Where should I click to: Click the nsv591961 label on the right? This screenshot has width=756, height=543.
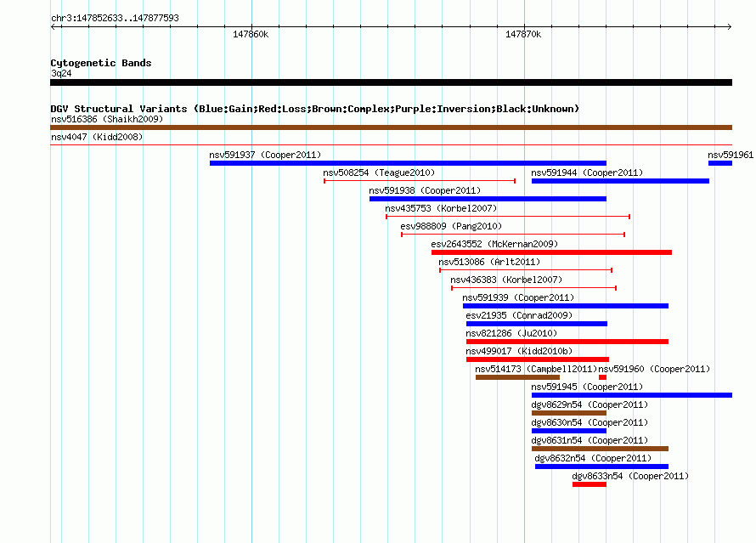click(731, 155)
